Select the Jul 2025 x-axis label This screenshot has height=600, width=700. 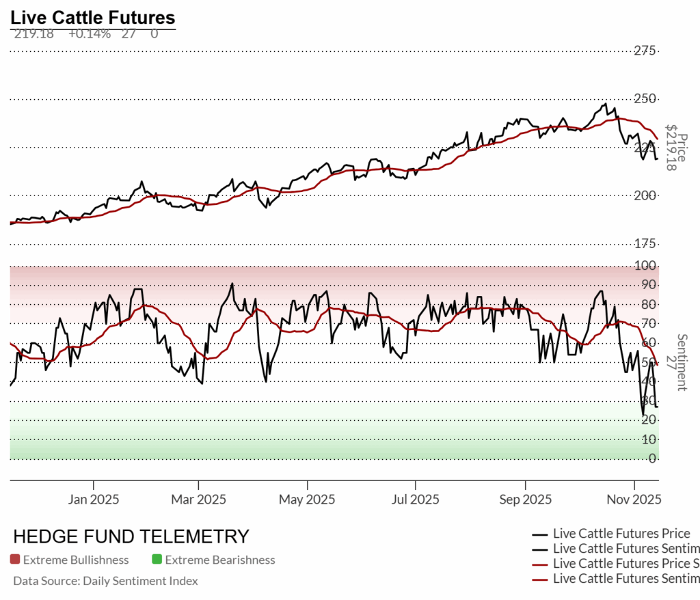point(415,500)
